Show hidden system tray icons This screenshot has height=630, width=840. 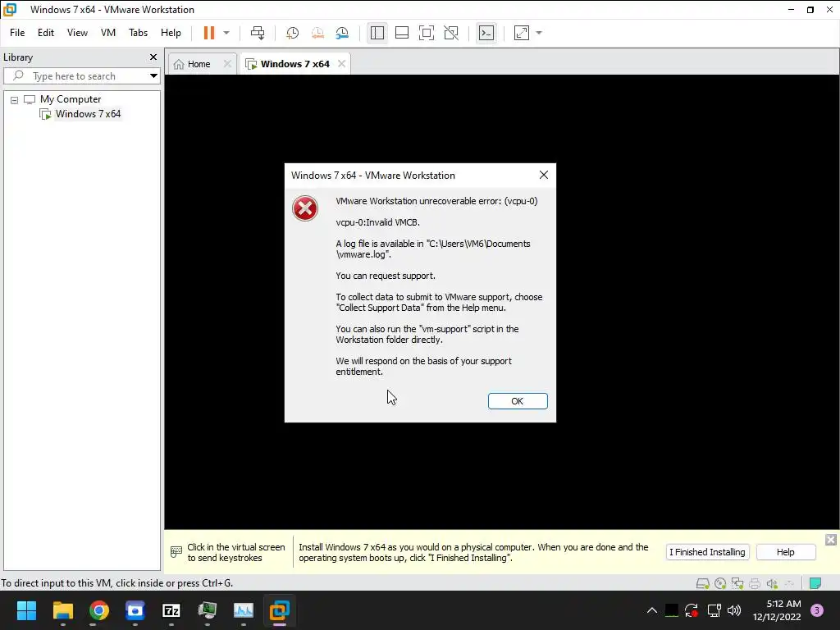tap(652, 610)
